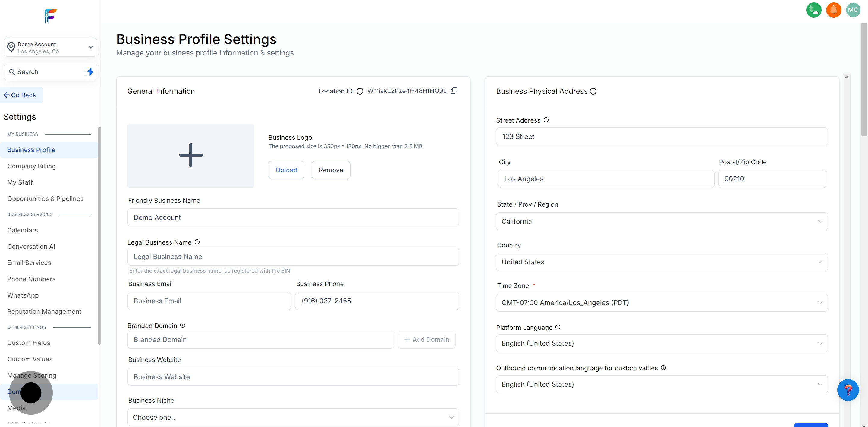
Task: Click the MC user avatar
Action: coord(853,10)
